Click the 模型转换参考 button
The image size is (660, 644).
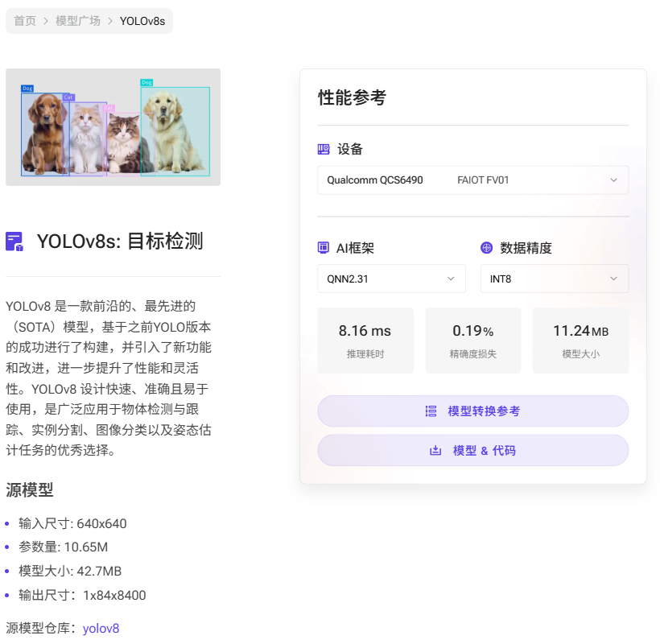[x=472, y=411]
